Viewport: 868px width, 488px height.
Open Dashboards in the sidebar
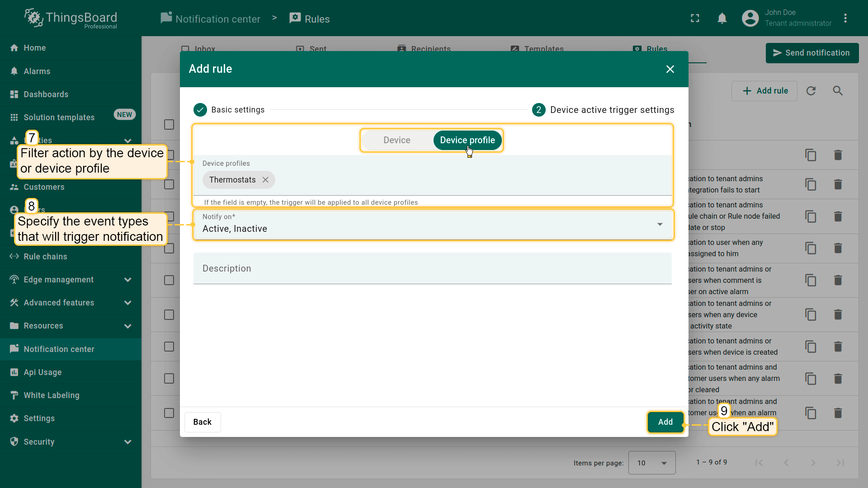point(46,94)
